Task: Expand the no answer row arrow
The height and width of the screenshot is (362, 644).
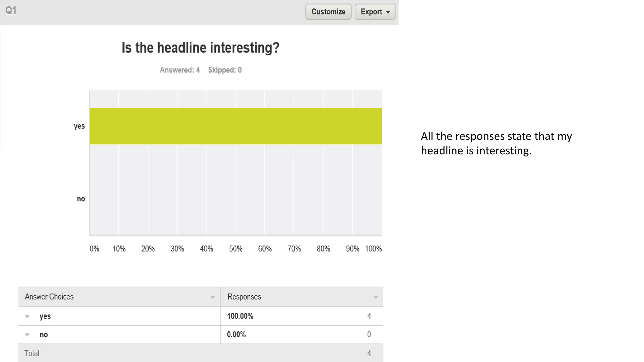Action: tap(27, 335)
